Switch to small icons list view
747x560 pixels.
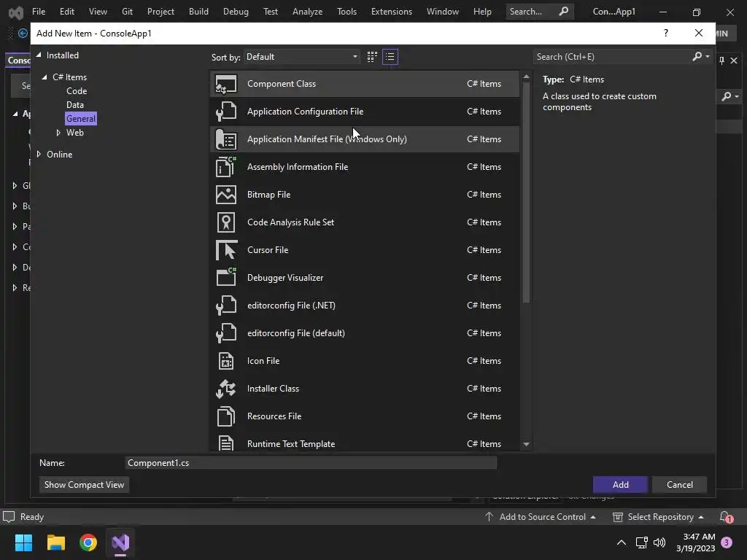pos(390,57)
